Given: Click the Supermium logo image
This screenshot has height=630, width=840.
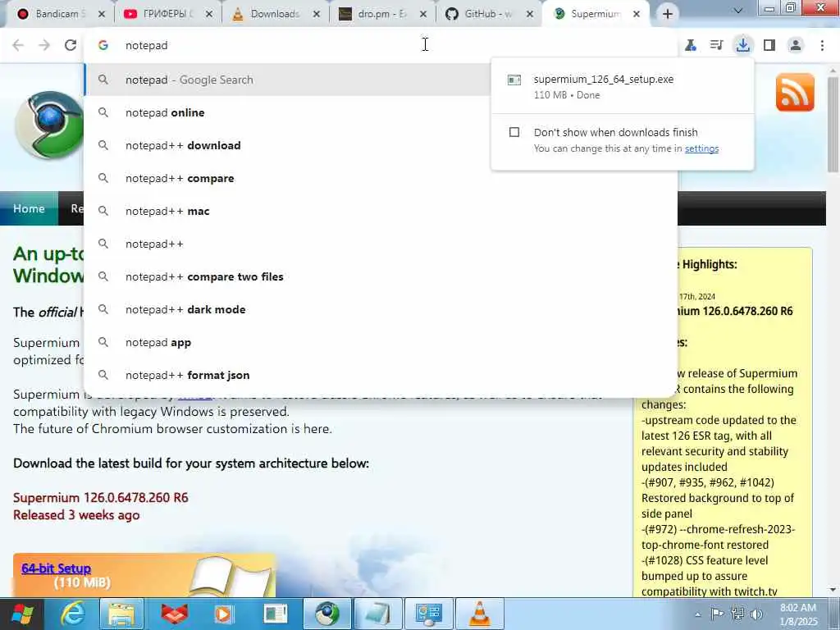Looking at the screenshot, I should [x=48, y=125].
